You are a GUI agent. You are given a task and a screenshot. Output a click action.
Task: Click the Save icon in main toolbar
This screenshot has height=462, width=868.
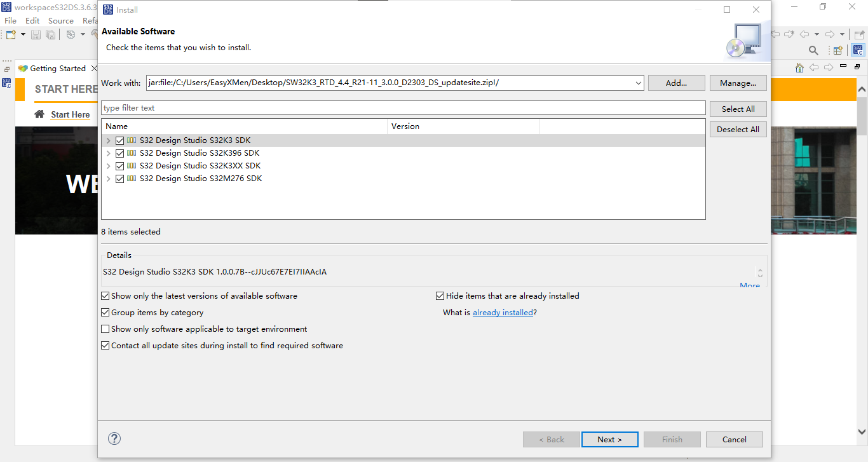coord(36,34)
